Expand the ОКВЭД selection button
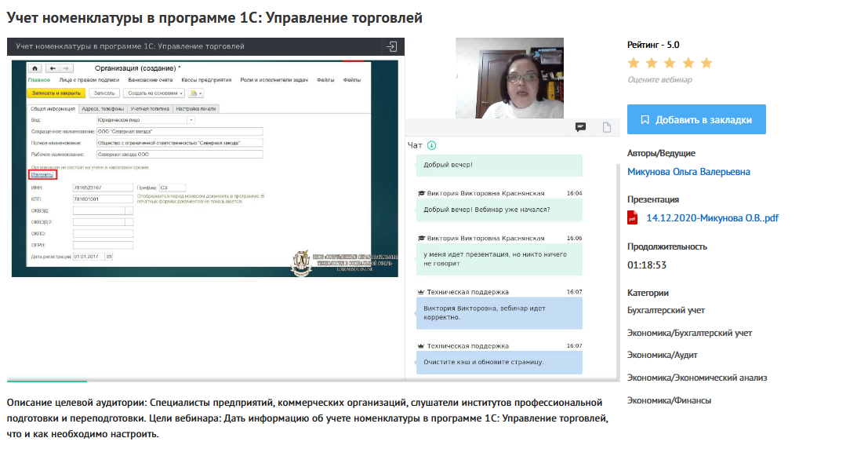The width and height of the screenshot is (868, 449). point(129,210)
